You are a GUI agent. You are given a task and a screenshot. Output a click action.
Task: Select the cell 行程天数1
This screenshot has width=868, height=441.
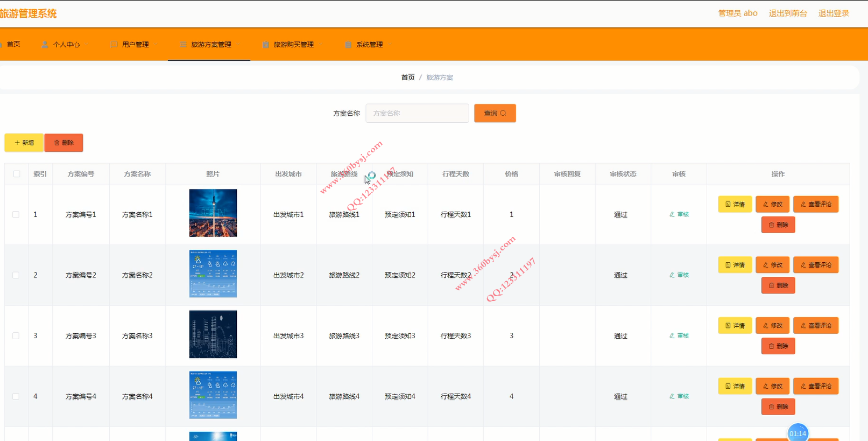pos(456,214)
